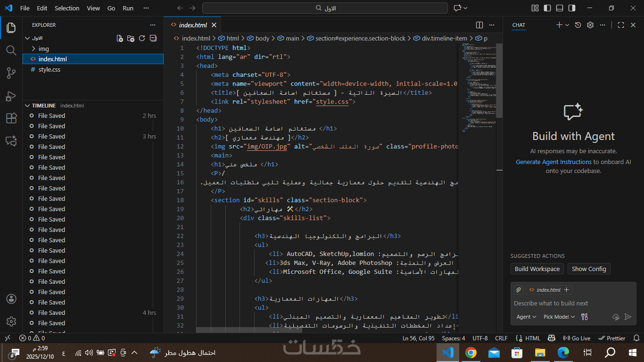Open the Extensions view
The width and height of the screenshot is (644, 362).
click(x=11, y=118)
